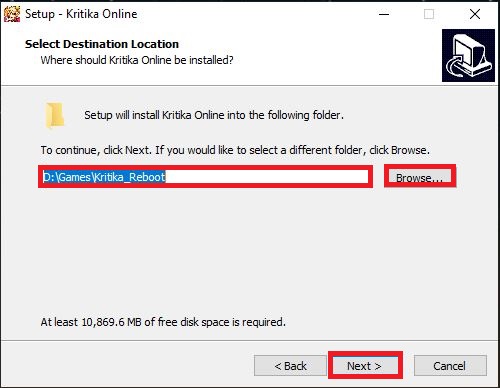Click the installer computer image in header
This screenshot has height=388, width=500.
(x=468, y=55)
